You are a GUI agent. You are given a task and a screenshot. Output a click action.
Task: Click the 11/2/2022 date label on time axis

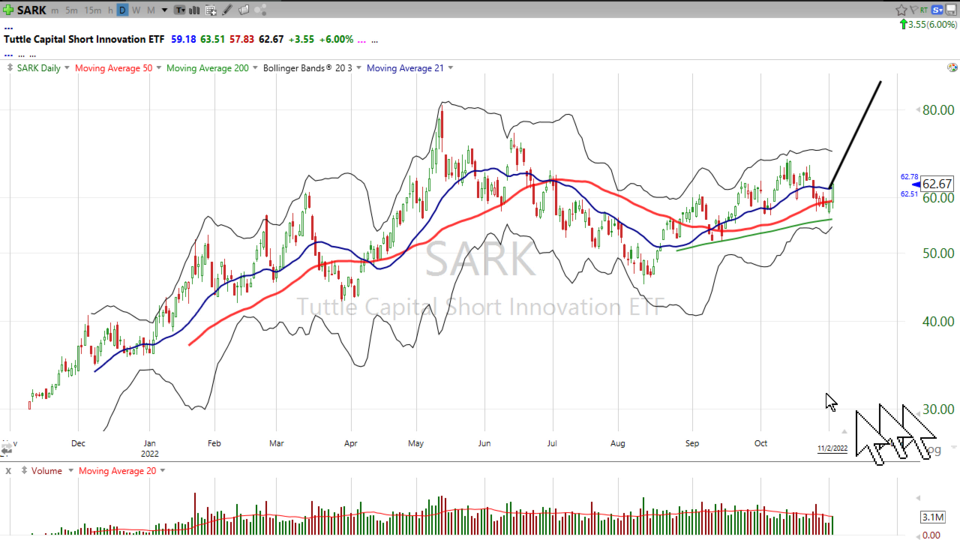pyautogui.click(x=833, y=449)
